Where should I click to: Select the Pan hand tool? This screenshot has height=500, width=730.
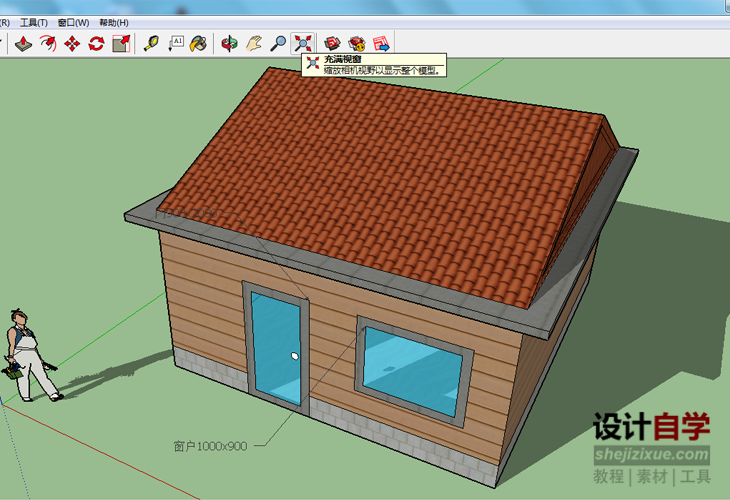(255, 43)
